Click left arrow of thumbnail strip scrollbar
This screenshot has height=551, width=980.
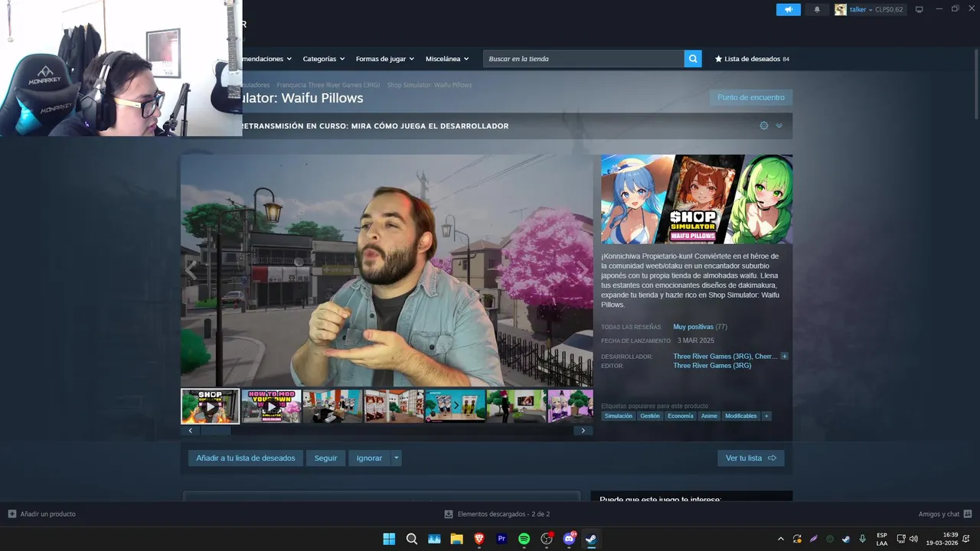191,431
